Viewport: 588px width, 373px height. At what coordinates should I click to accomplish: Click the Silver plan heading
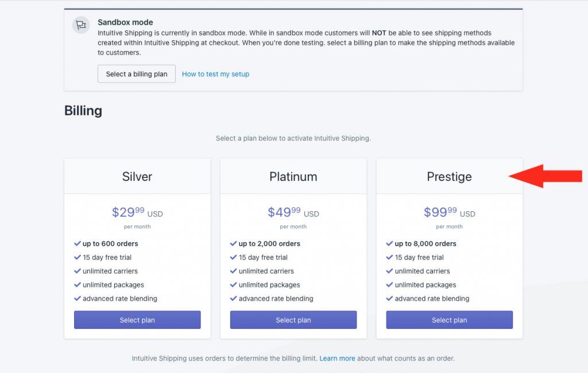[137, 177]
